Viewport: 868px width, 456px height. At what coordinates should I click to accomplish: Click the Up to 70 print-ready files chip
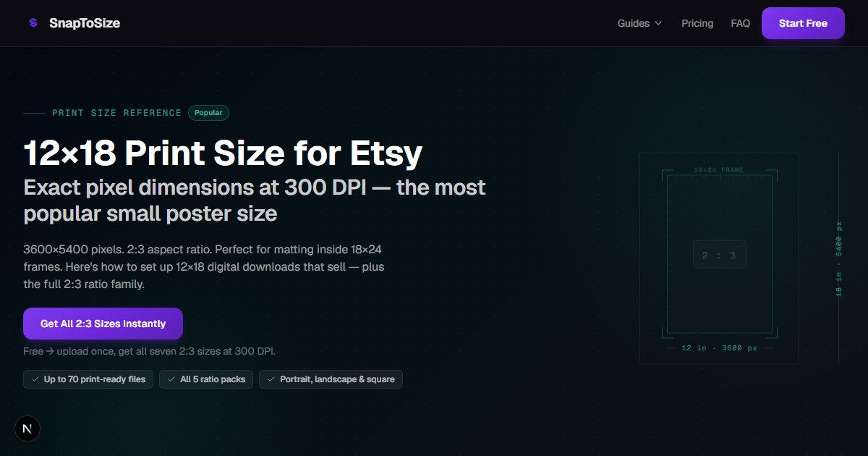pyautogui.click(x=88, y=379)
